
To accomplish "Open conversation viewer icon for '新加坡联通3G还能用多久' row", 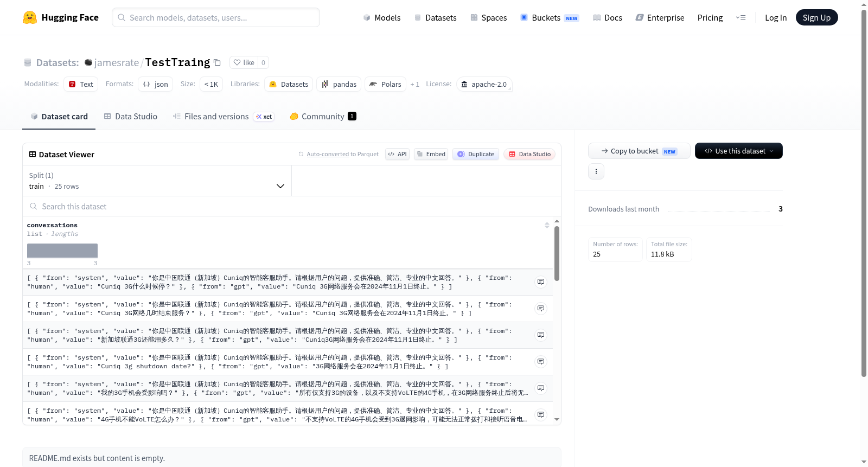I will 541,335.
